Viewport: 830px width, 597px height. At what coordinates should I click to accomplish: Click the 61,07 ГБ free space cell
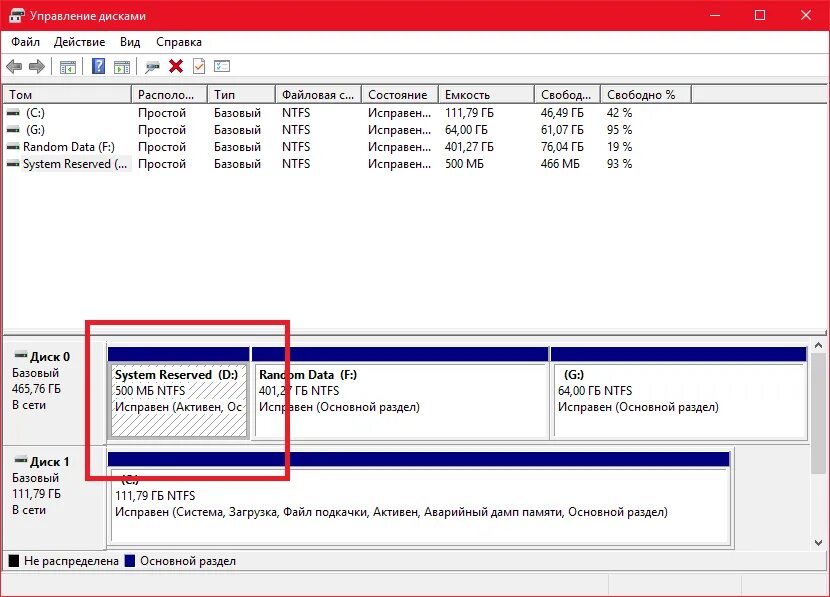(562, 130)
